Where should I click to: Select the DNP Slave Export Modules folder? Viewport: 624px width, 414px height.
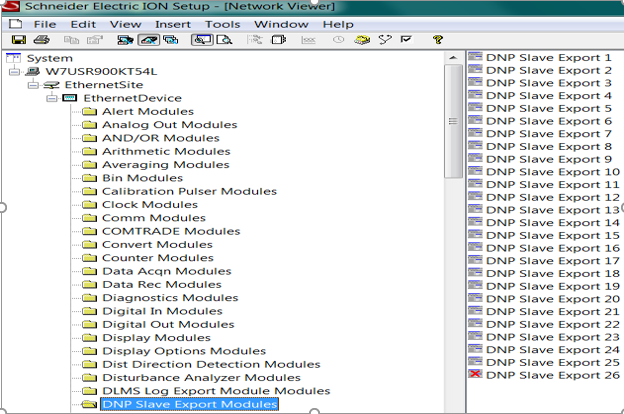[189, 404]
